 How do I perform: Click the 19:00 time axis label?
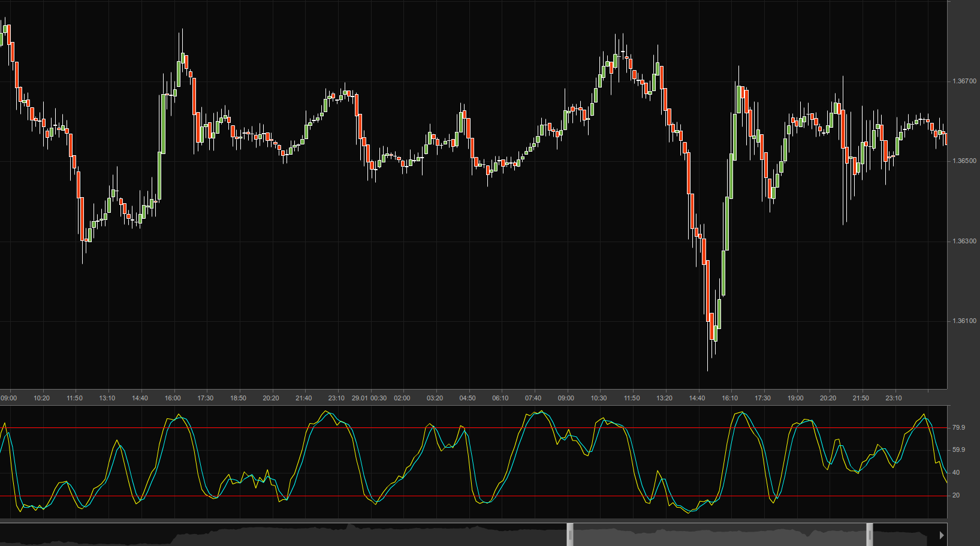tap(795, 398)
